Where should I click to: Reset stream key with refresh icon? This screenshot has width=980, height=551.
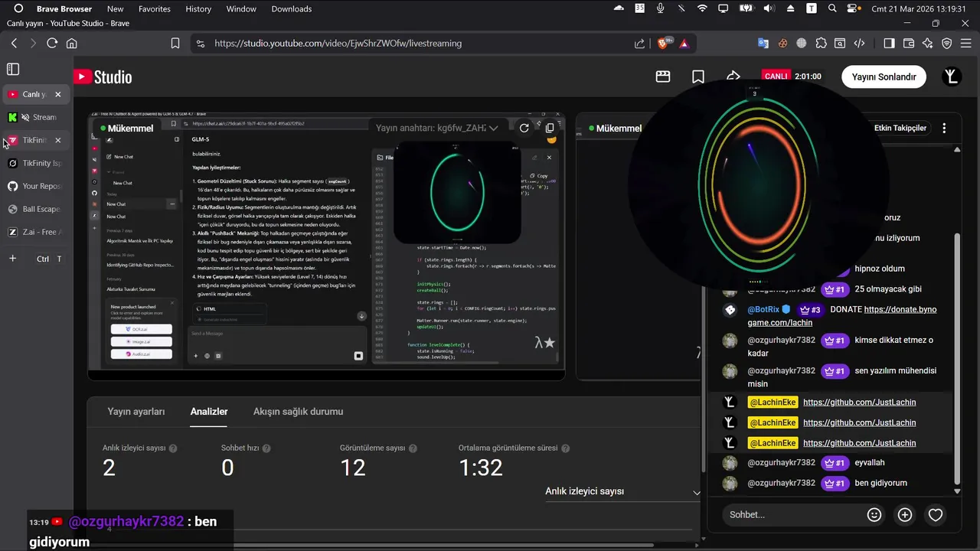pos(524,128)
